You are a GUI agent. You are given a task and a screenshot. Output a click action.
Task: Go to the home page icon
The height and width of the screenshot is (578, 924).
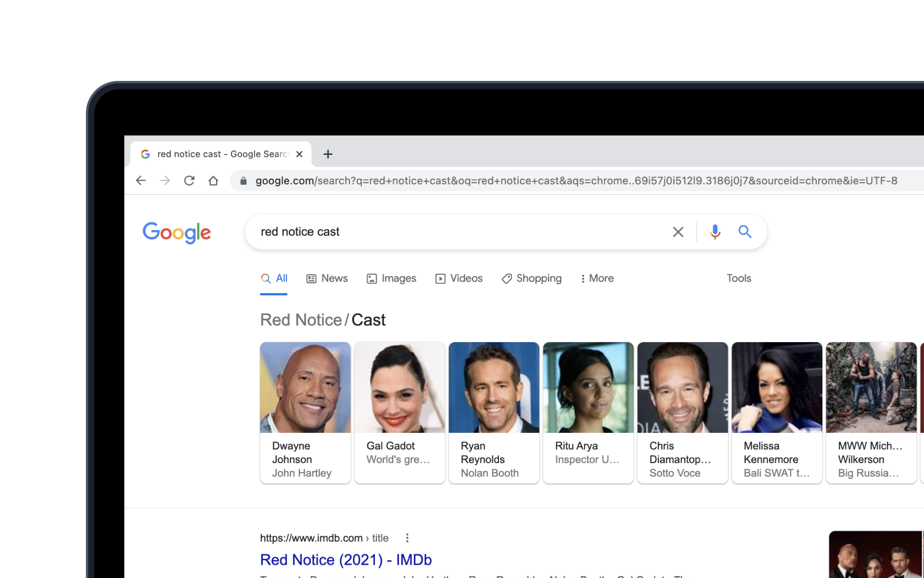[213, 180]
